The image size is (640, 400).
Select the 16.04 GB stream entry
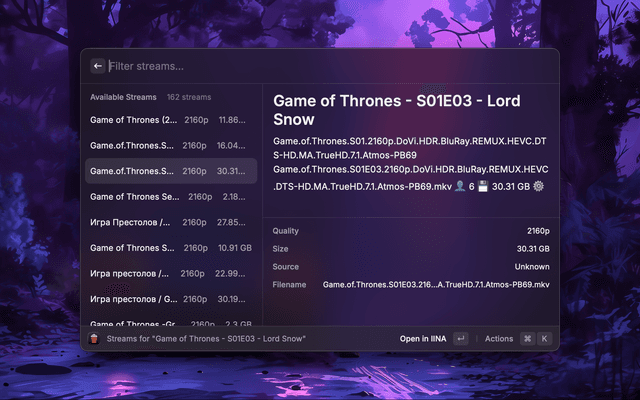click(x=170, y=145)
